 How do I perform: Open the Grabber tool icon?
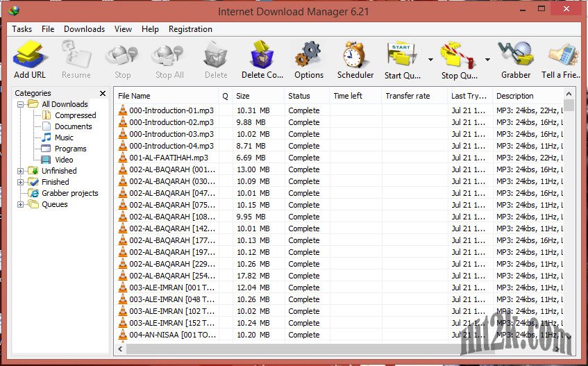[516, 55]
